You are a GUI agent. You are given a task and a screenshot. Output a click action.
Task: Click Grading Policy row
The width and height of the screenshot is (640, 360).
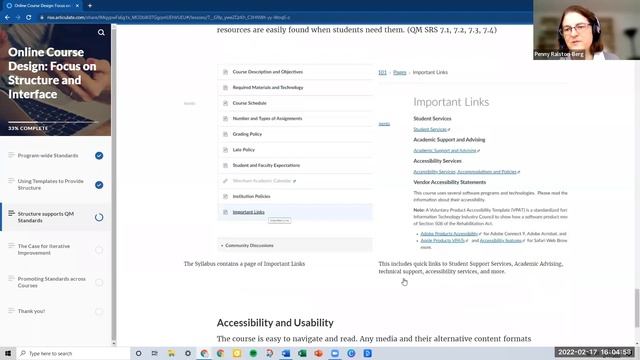(x=295, y=134)
